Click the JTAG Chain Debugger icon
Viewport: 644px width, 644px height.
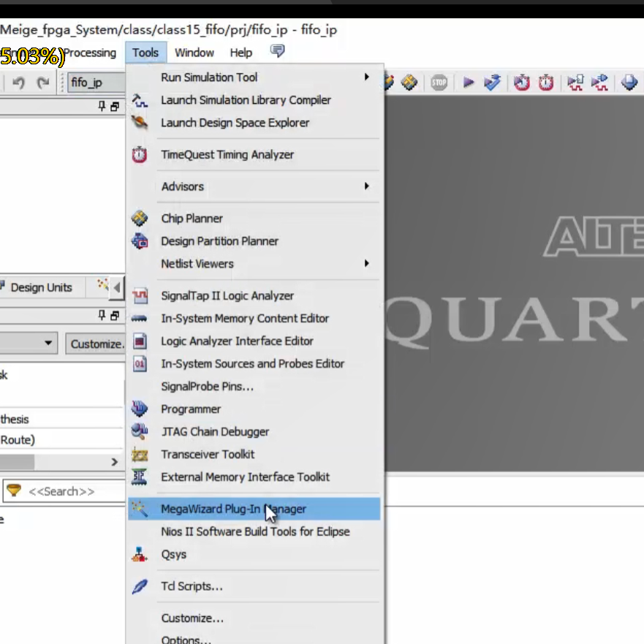(x=139, y=431)
